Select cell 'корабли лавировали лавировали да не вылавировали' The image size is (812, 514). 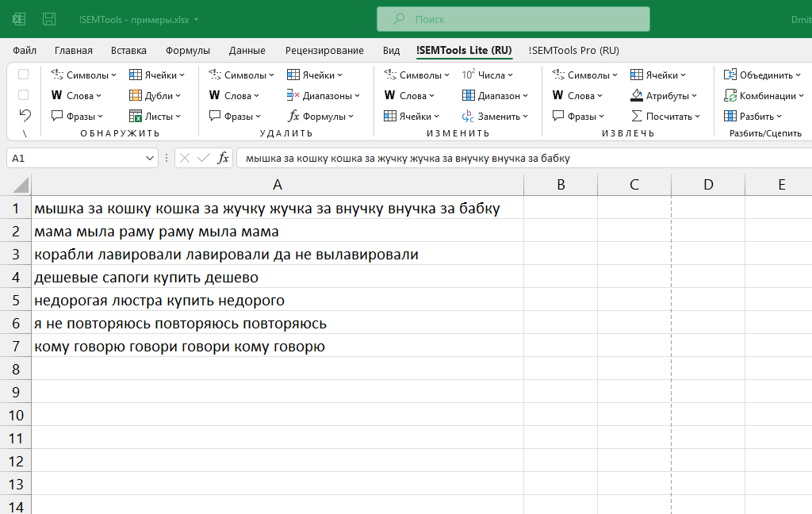click(278, 254)
